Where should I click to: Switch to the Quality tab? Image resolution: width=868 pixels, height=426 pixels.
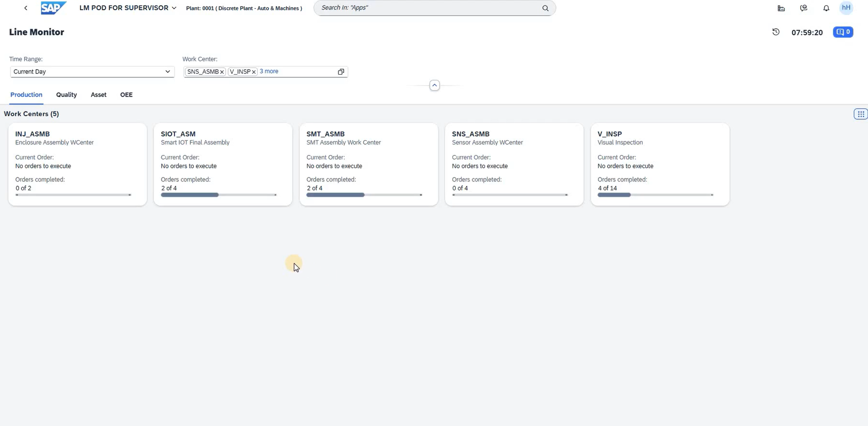tap(66, 95)
